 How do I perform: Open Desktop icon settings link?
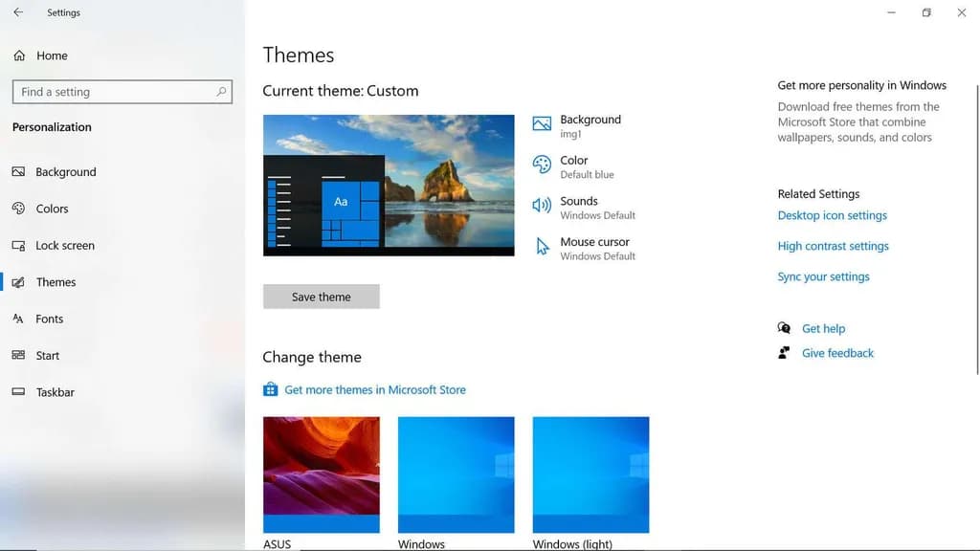pyautogui.click(x=832, y=215)
